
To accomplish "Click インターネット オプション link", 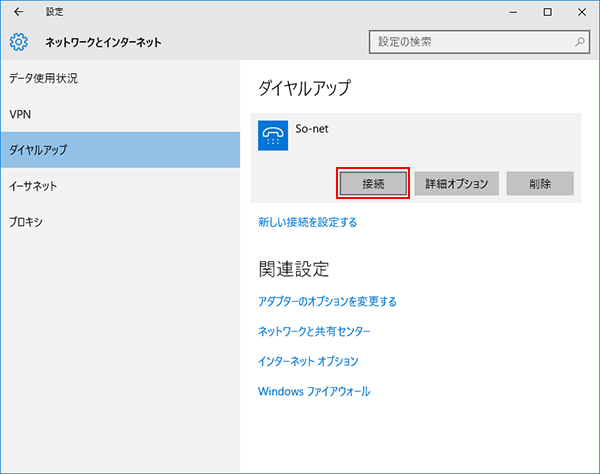I will (x=308, y=361).
